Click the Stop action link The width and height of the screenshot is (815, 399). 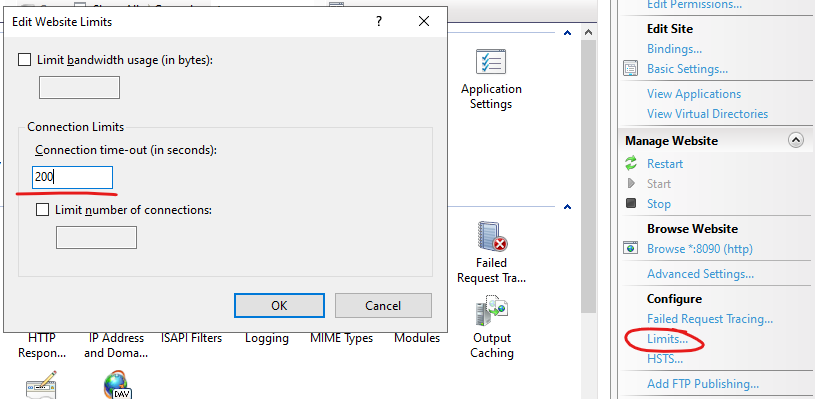click(659, 204)
